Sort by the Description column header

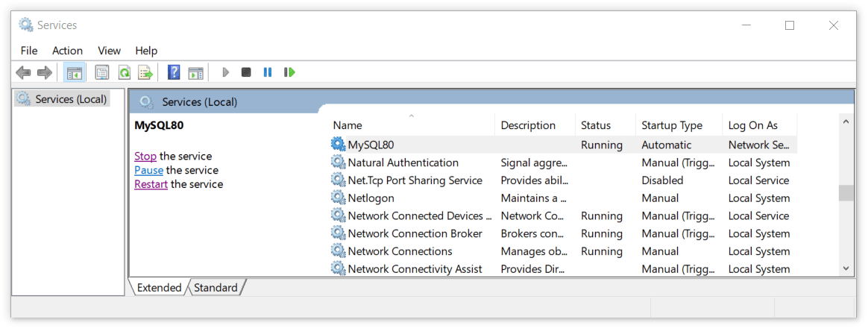pyautogui.click(x=535, y=125)
